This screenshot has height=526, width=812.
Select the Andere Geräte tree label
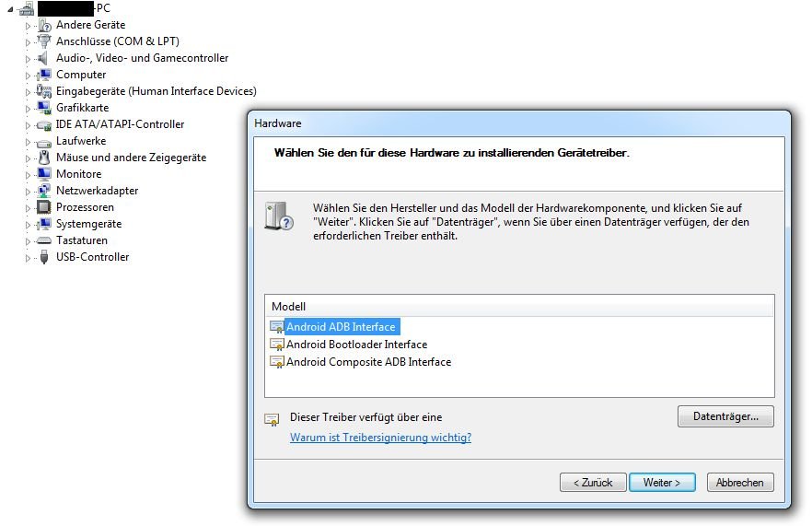coord(90,25)
